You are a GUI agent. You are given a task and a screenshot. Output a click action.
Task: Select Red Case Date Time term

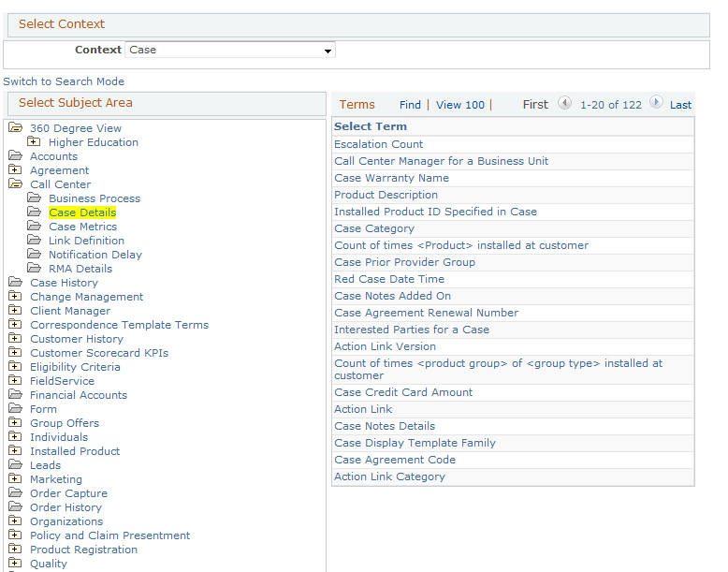coord(389,279)
